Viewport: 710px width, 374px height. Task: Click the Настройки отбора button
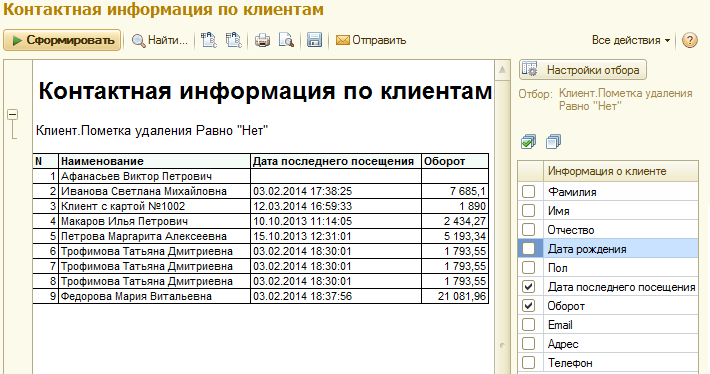coord(582,70)
